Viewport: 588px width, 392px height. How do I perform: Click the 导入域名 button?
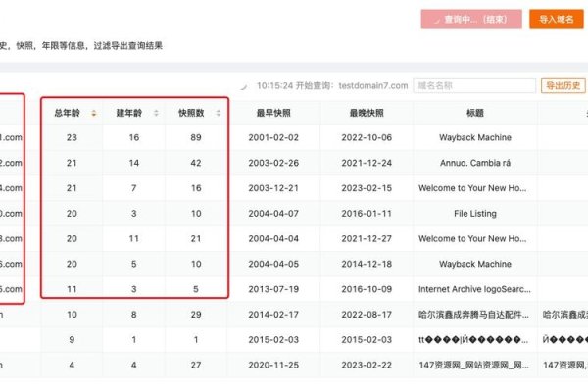(x=556, y=20)
